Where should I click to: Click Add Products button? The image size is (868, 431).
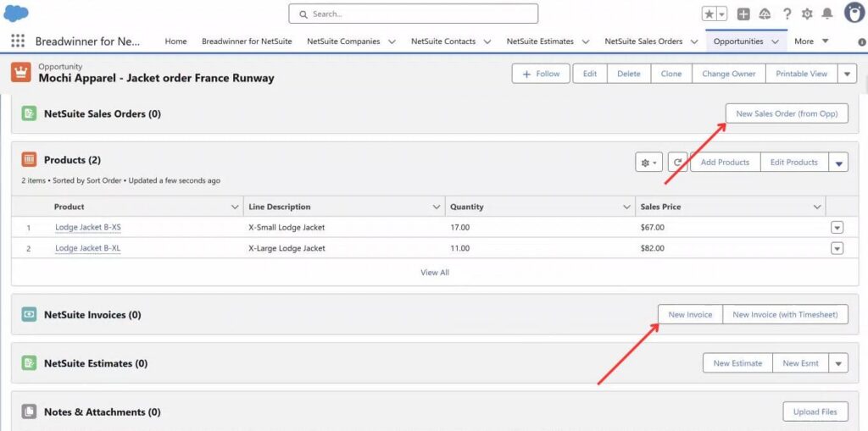click(x=726, y=163)
